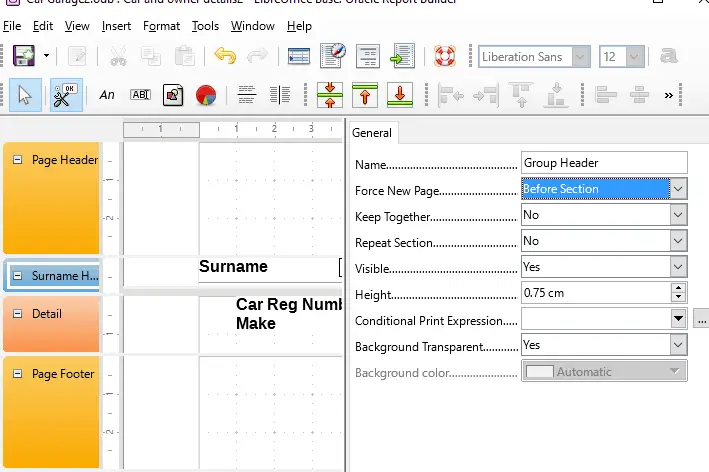Insert a Horizontal Line icon
This screenshot has width=709, height=472.
click(246, 95)
